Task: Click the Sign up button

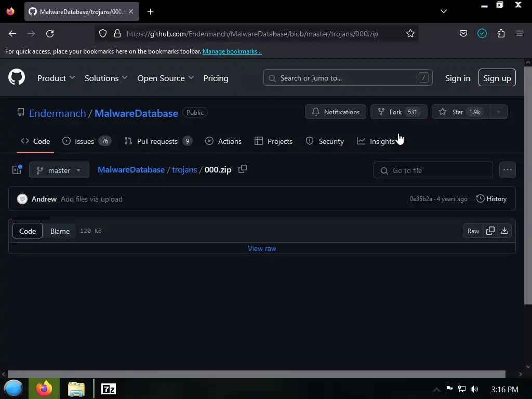Action: click(x=497, y=78)
